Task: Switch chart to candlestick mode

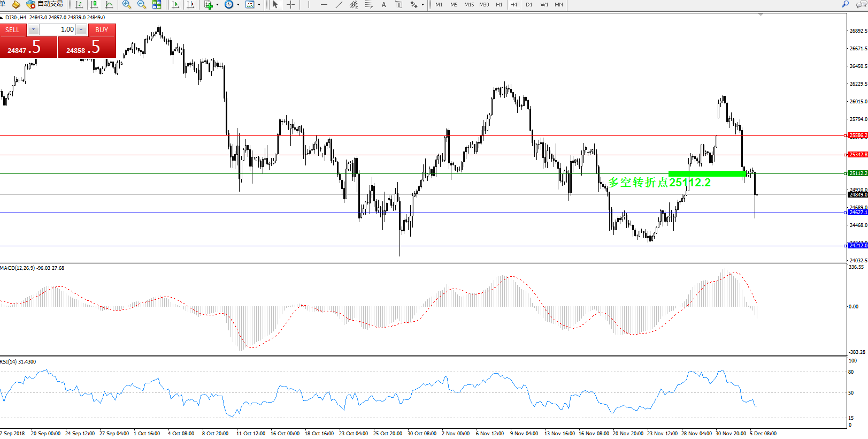Action: pyautogui.click(x=94, y=4)
